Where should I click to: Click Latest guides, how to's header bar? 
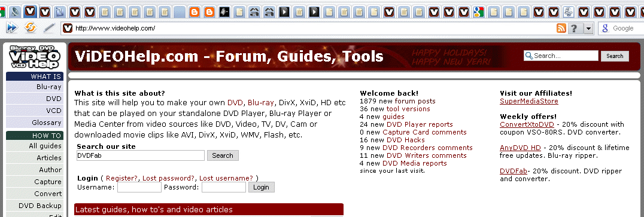coord(209,210)
